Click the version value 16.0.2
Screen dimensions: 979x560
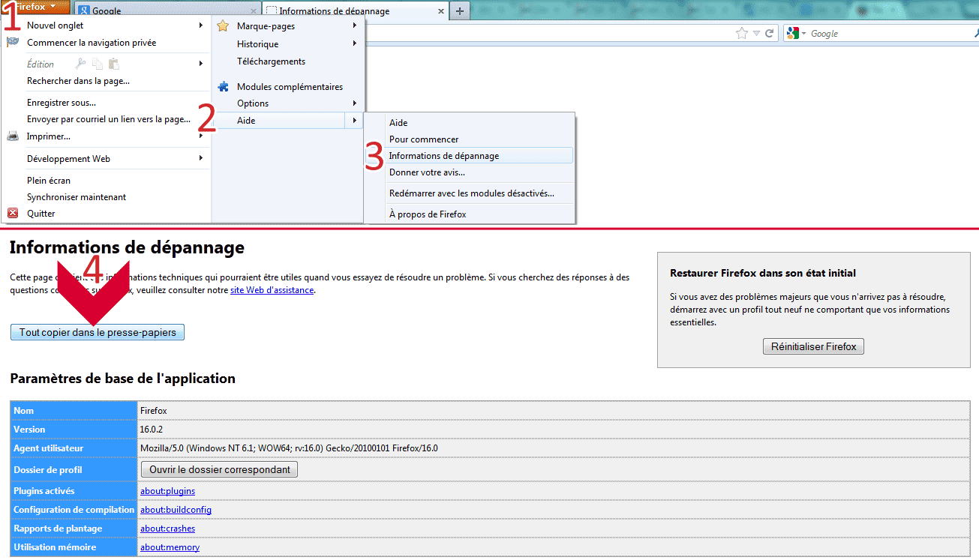[152, 430]
